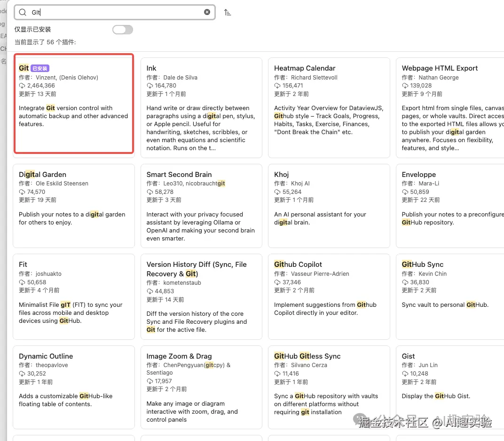Click author text Ole Eskild Steensen

point(62,184)
